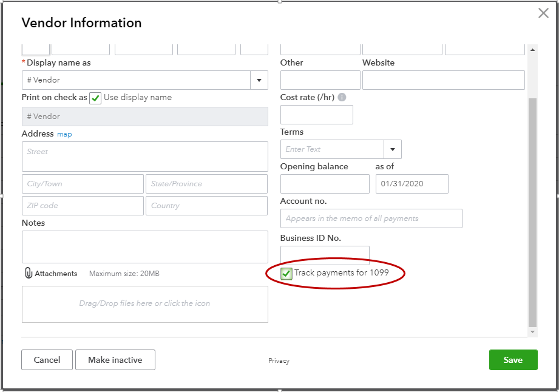Select the City/Town input field

[83, 184]
